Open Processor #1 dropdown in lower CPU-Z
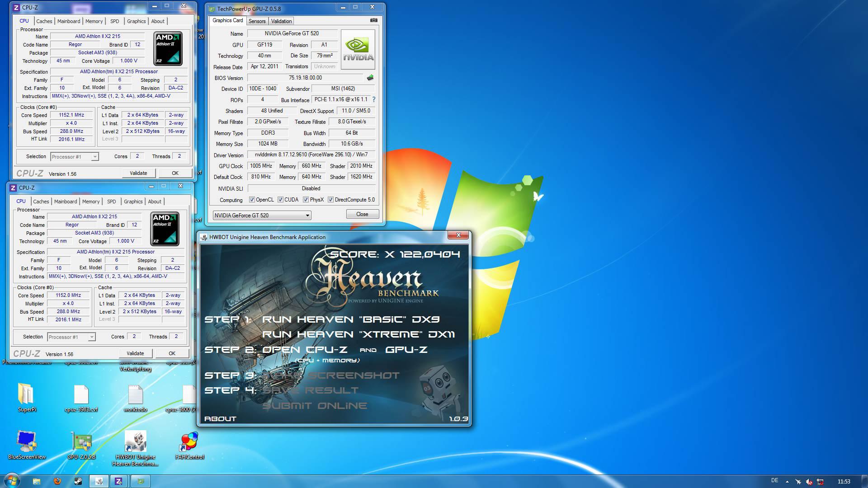 [71, 337]
